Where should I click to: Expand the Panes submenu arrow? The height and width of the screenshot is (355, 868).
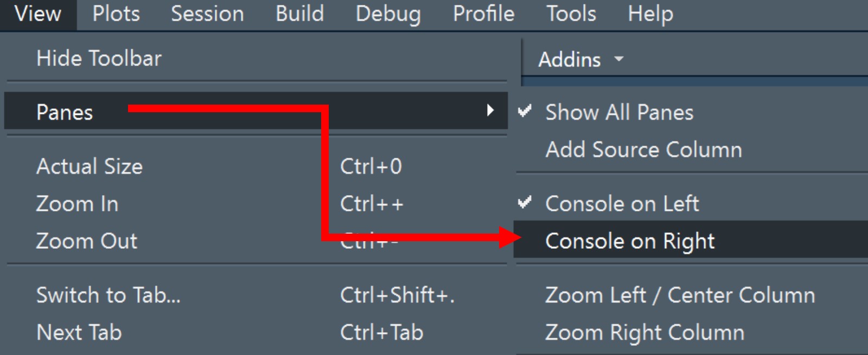pyautogui.click(x=491, y=112)
